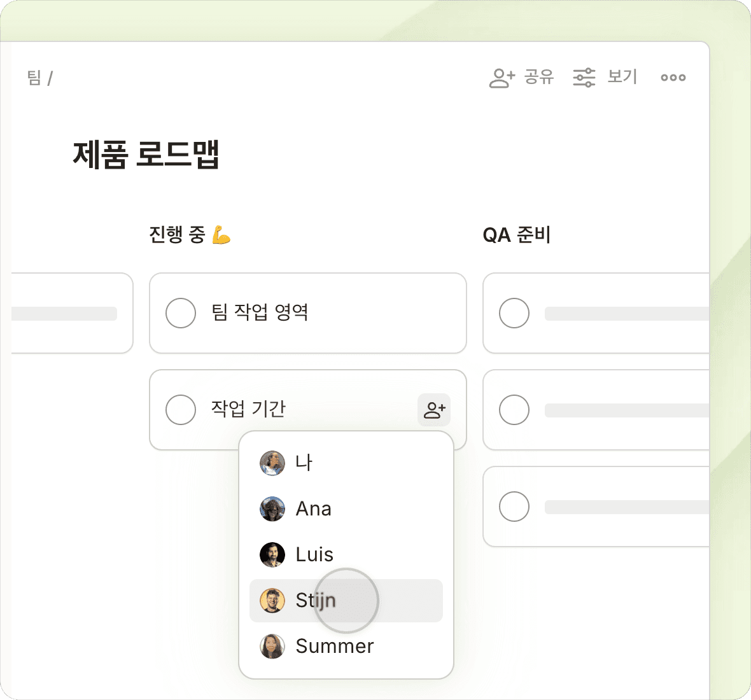Click the 제품 로드맵 page title
Viewport: 751px width, 700px height.
pyautogui.click(x=146, y=154)
